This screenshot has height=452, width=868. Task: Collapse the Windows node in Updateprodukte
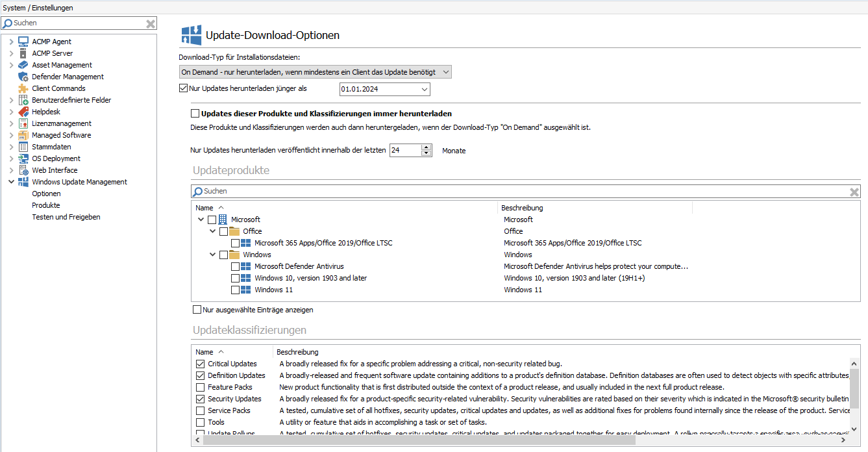pos(212,255)
